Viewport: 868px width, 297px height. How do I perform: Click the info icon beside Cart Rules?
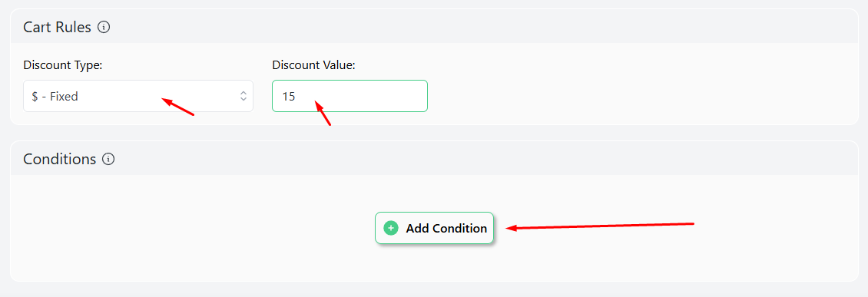[x=104, y=27]
